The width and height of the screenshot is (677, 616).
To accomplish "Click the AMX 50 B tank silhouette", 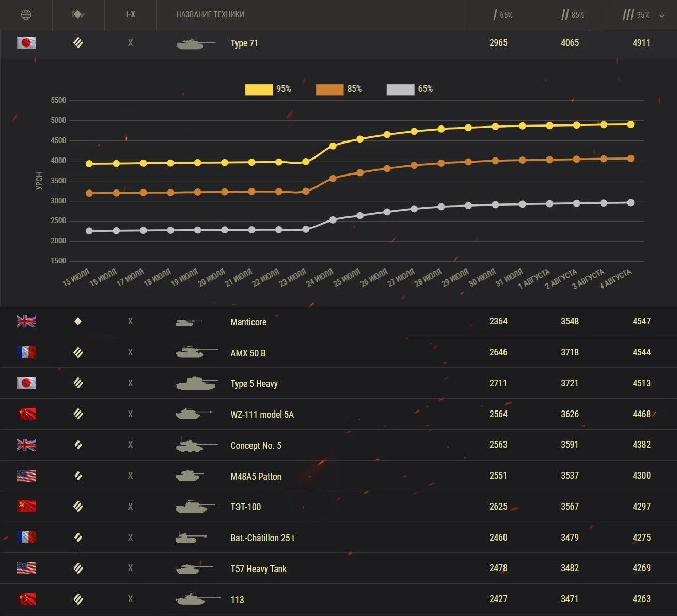I will 197,353.
